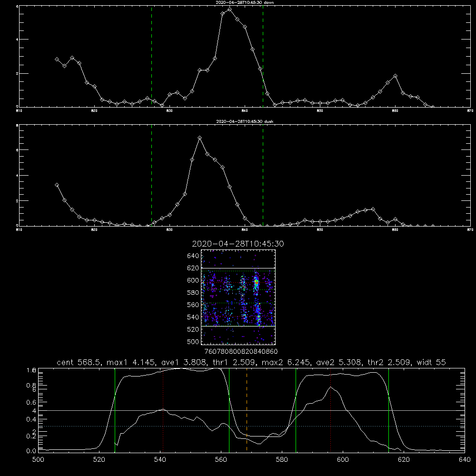Select the "640" label on the bottom plot x-axis
Viewport: 476px width, 476px height.
point(465,460)
